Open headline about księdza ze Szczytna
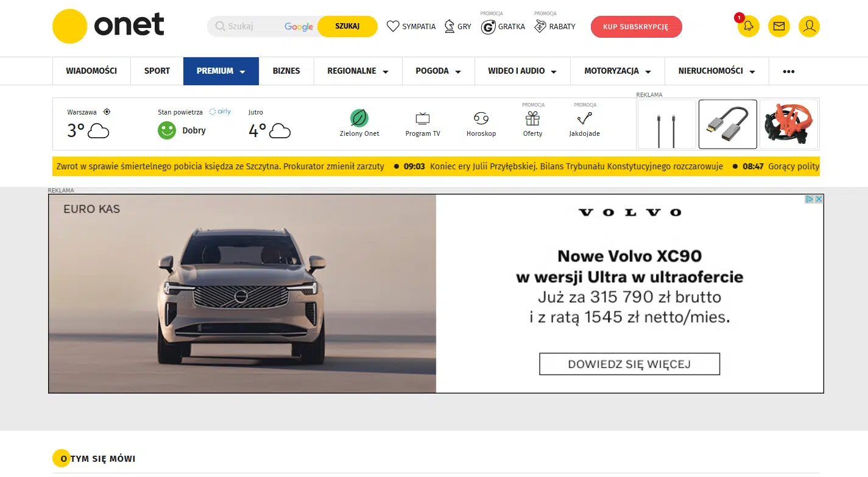 coord(220,166)
